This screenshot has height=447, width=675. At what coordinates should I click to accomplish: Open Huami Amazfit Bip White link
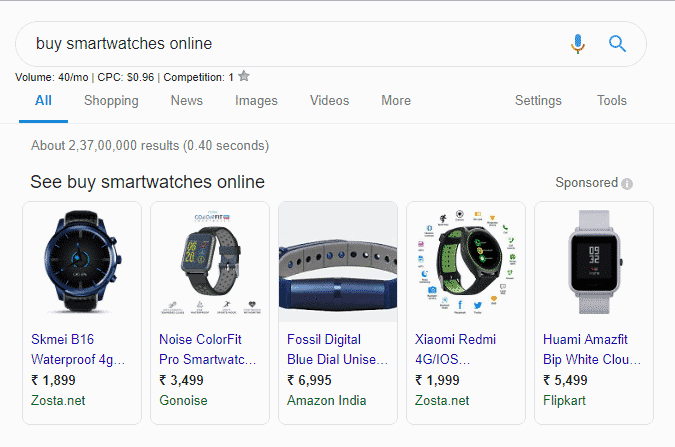click(x=590, y=349)
